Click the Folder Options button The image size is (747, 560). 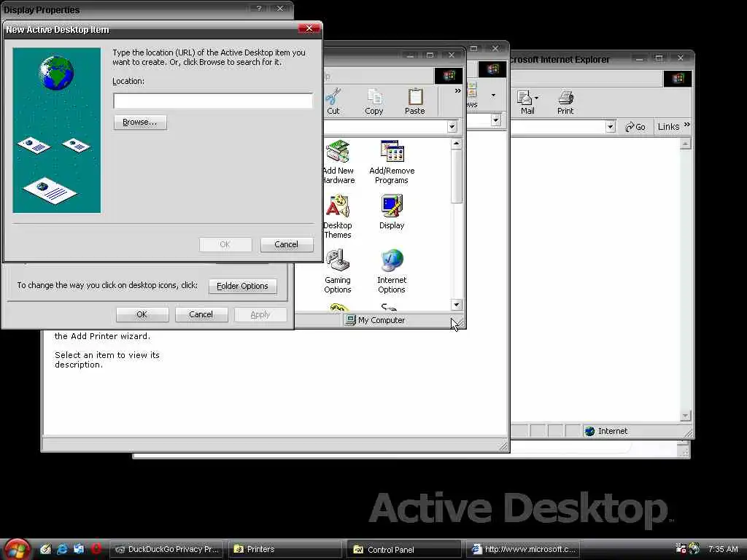pyautogui.click(x=242, y=286)
